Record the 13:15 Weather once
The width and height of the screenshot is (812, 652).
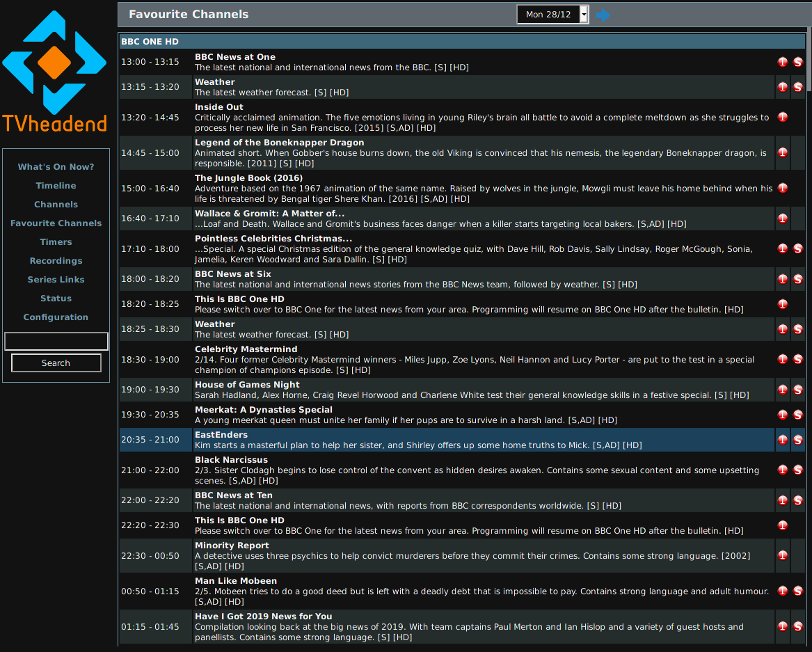(783, 87)
